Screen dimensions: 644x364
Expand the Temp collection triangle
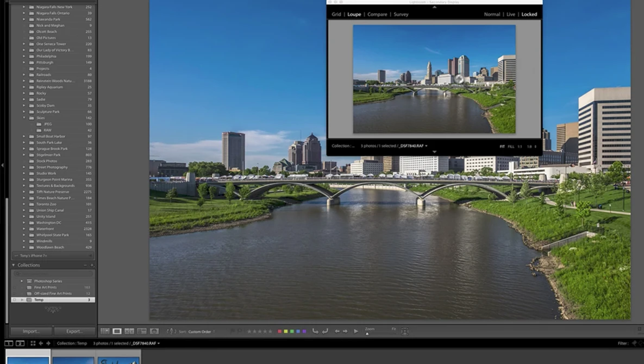pos(22,300)
